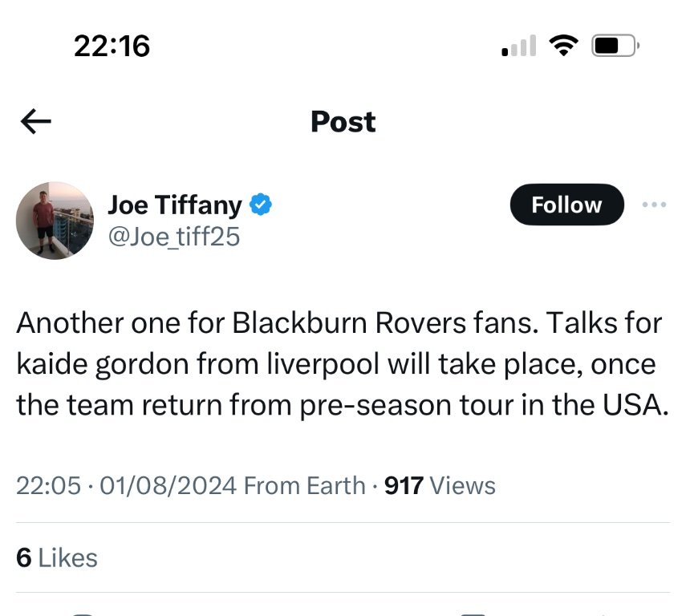View the 917 Views count
The width and height of the screenshot is (686, 616).
(440, 485)
